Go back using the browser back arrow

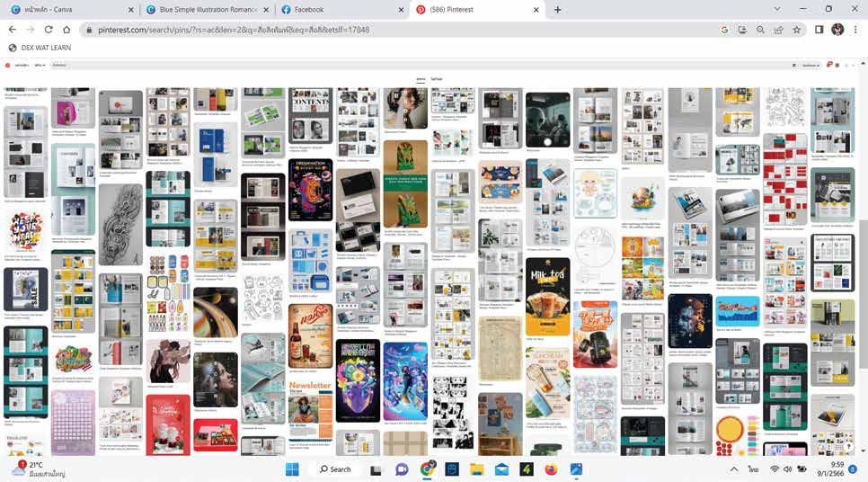point(13,30)
